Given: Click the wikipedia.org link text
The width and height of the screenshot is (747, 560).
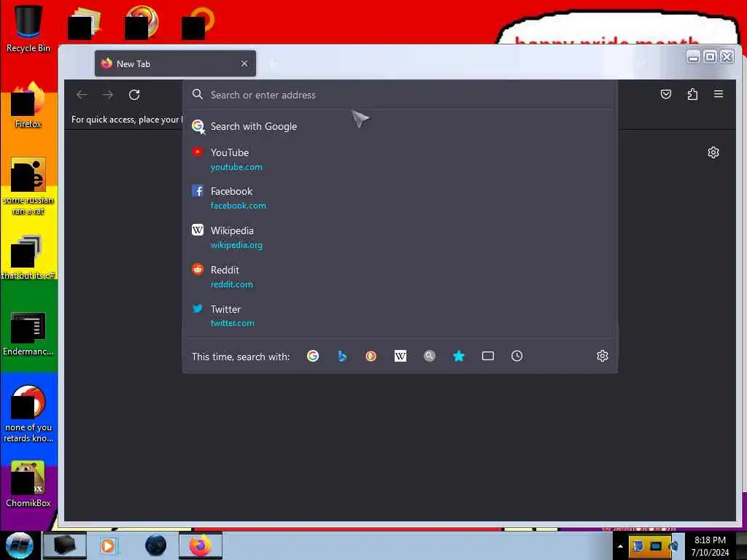Looking at the screenshot, I should click(236, 245).
